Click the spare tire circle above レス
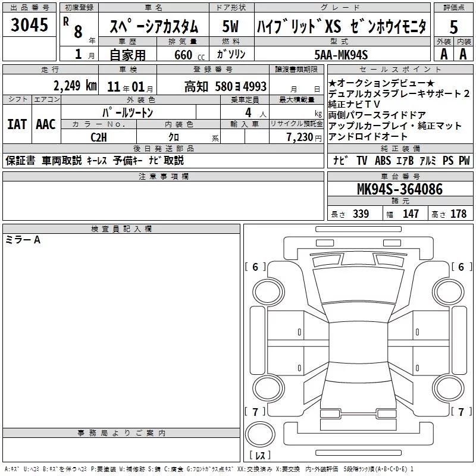 point(260,434)
